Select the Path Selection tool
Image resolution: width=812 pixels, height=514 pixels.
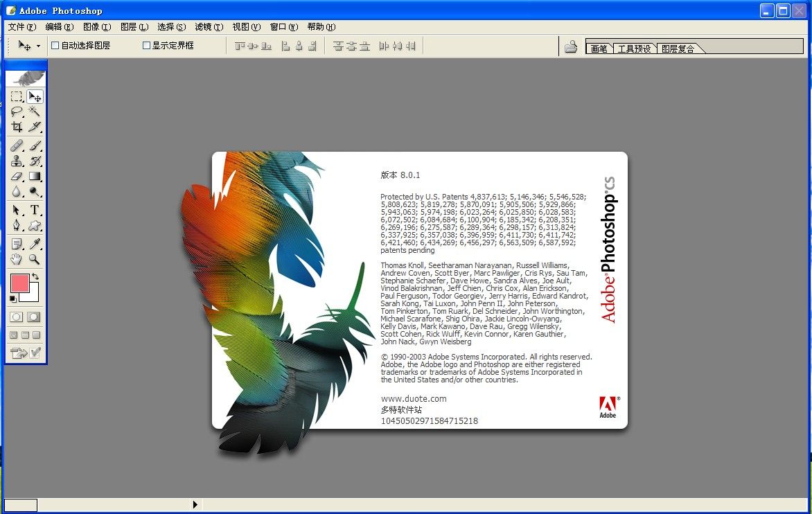pos(17,210)
